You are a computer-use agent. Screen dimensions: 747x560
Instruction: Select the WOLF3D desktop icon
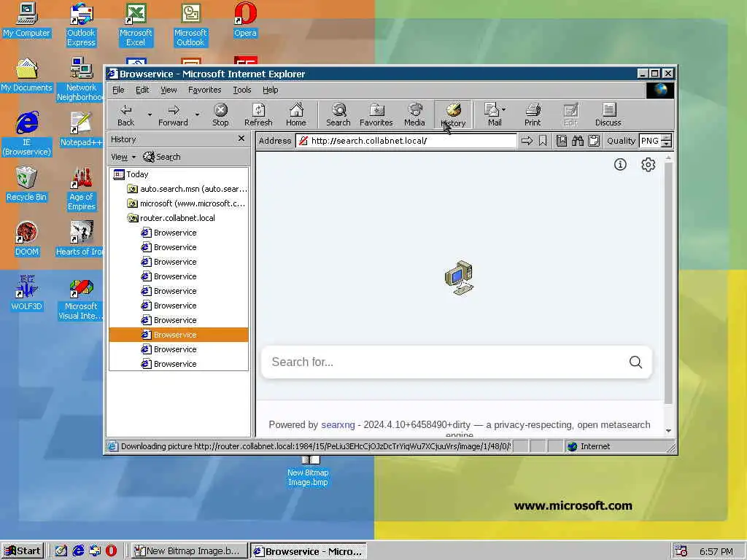27,293
